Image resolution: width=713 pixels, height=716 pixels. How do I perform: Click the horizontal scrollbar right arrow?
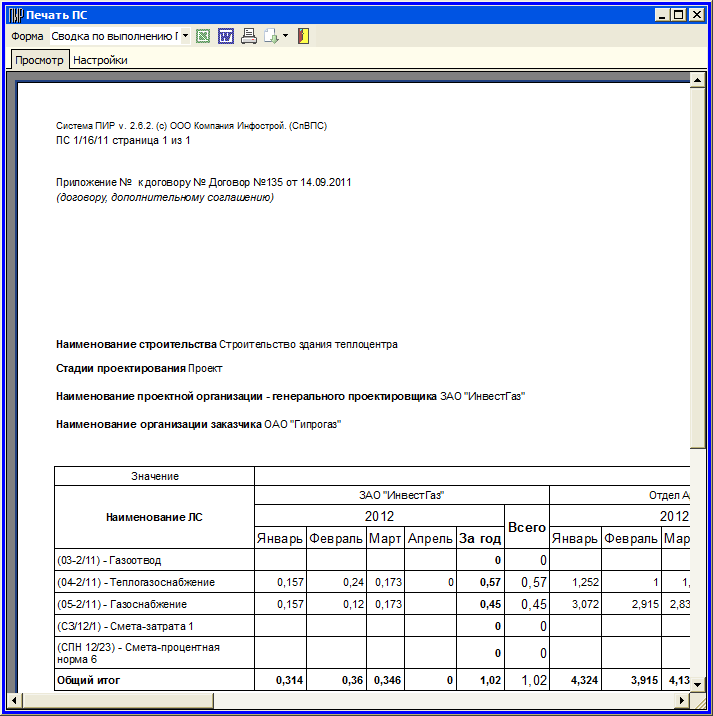[x=681, y=700]
